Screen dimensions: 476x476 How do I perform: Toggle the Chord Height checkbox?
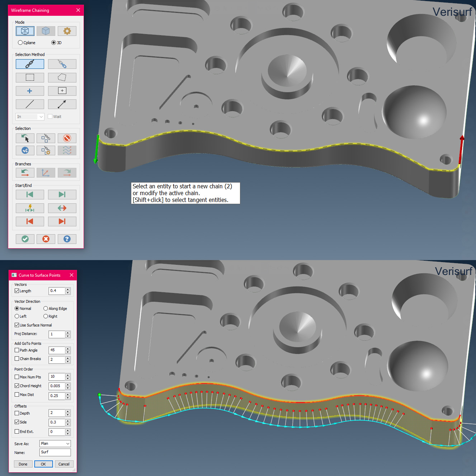(17, 386)
